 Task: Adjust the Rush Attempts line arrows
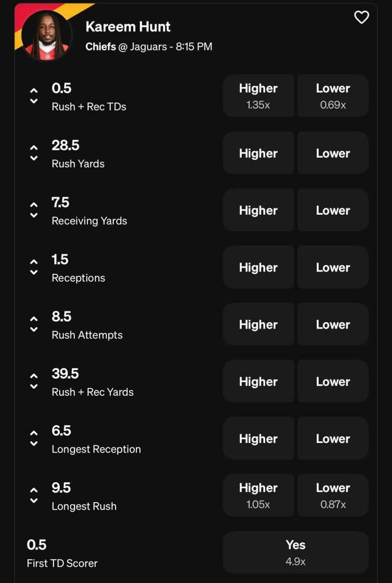(34, 324)
